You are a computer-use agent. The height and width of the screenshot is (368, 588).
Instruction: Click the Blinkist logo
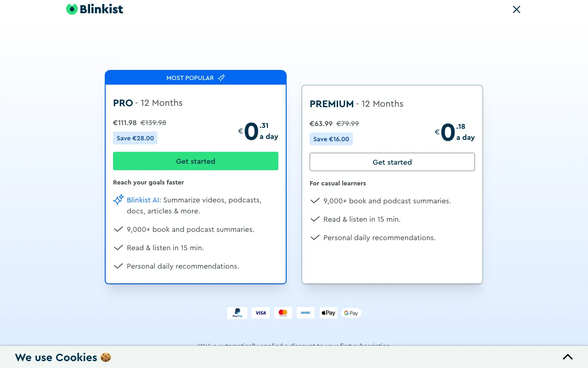coord(95,9)
